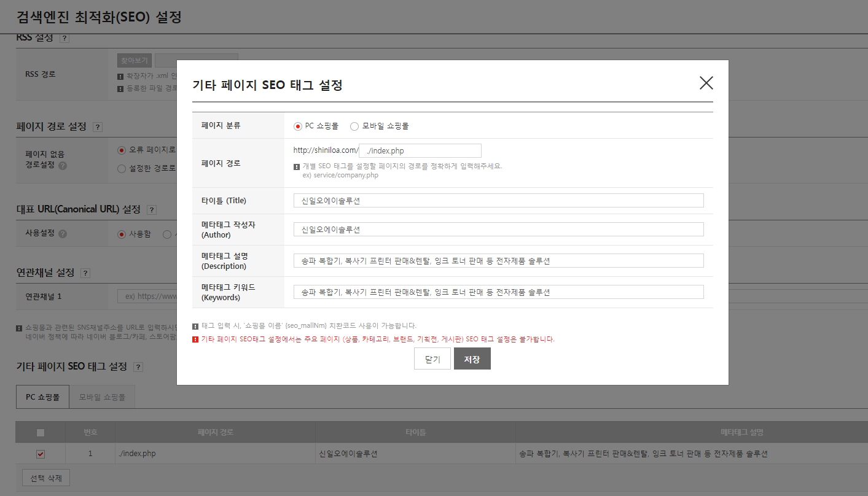Switch to 모바일 쇼핑몰 tab below
The width and height of the screenshot is (868, 496).
pyautogui.click(x=102, y=397)
